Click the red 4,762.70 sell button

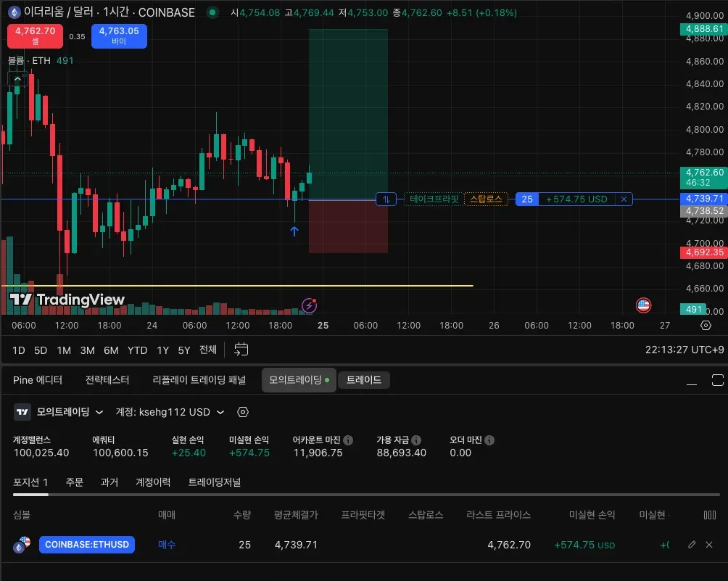(x=36, y=36)
